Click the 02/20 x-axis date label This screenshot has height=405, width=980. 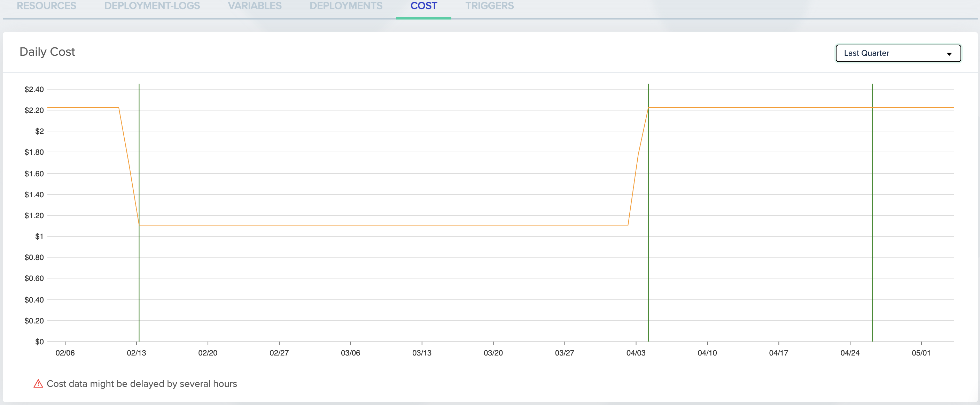[x=208, y=353]
